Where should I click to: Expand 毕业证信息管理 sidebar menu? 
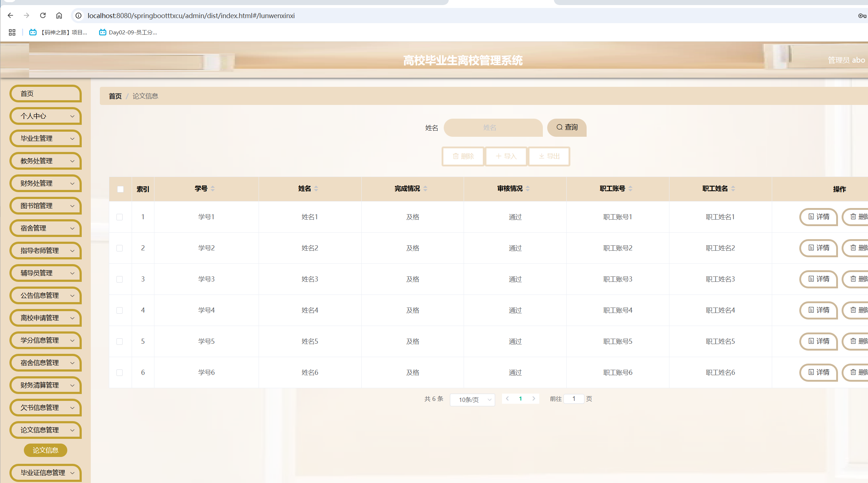pyautogui.click(x=46, y=473)
